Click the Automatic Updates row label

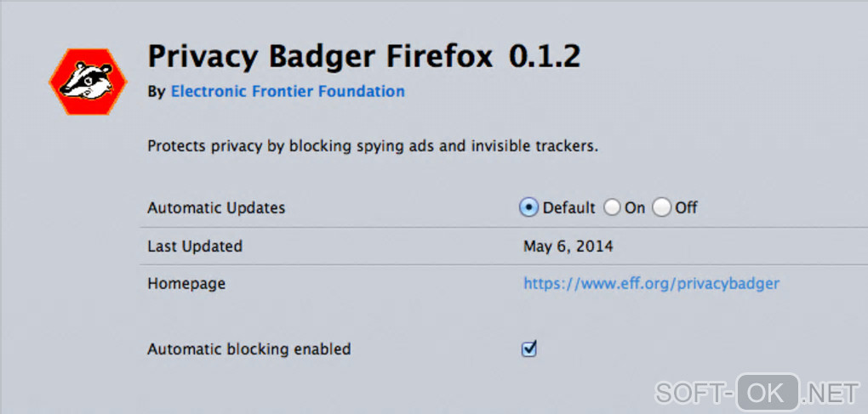[216, 207]
